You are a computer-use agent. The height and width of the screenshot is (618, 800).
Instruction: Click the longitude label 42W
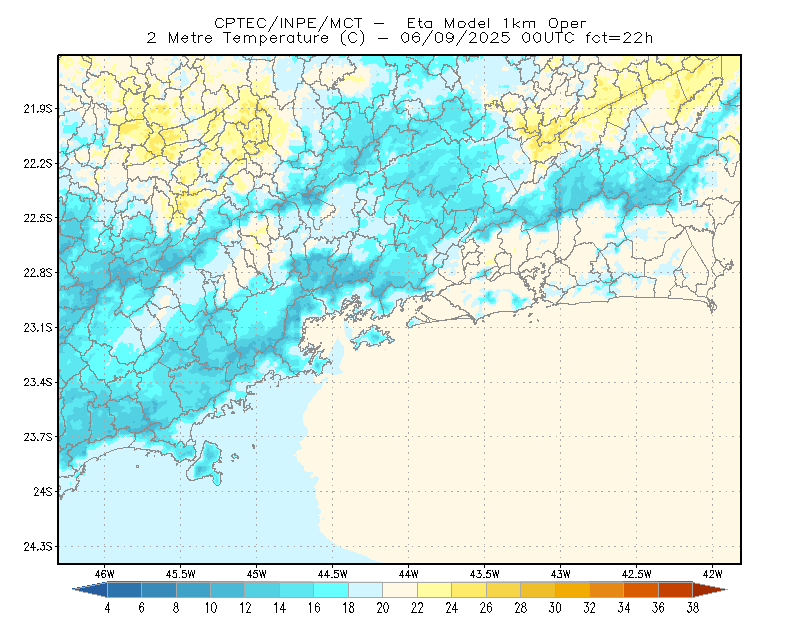pos(713,574)
